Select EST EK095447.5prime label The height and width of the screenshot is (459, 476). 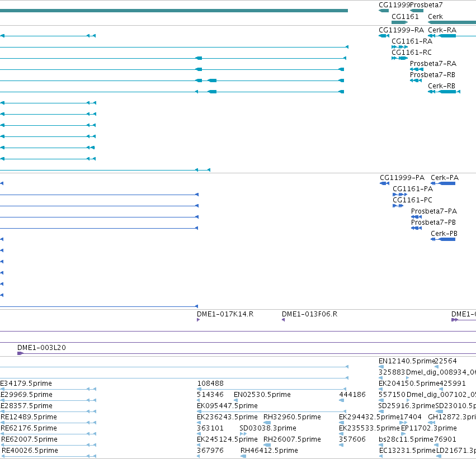click(x=228, y=406)
